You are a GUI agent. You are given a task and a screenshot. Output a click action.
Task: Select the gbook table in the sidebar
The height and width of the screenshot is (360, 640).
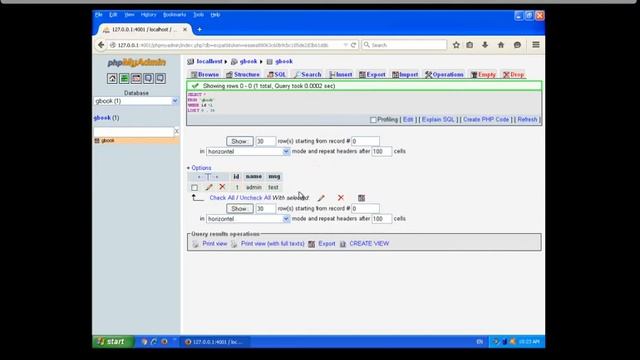coord(108,140)
